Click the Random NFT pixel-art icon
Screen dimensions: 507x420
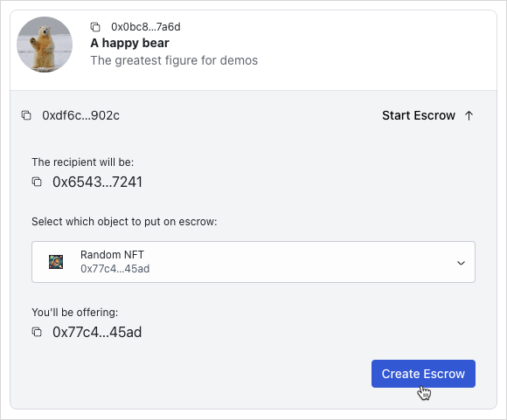[x=56, y=262]
